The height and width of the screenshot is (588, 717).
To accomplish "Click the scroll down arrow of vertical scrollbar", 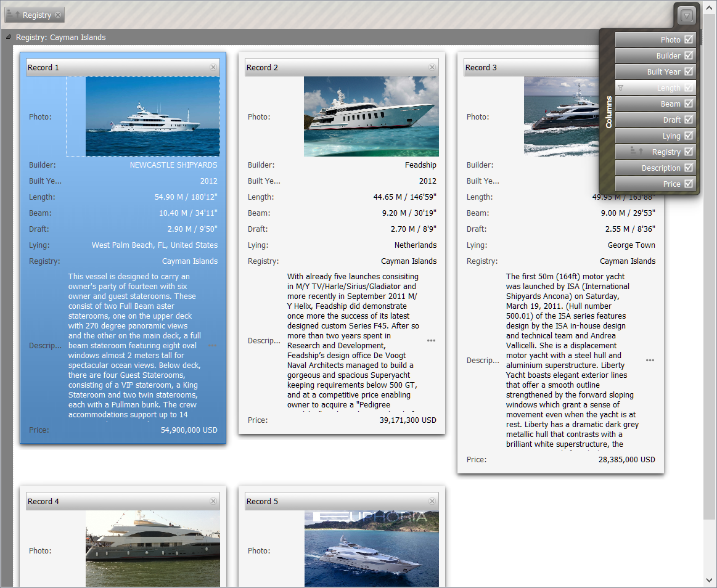I will pyautogui.click(x=709, y=581).
